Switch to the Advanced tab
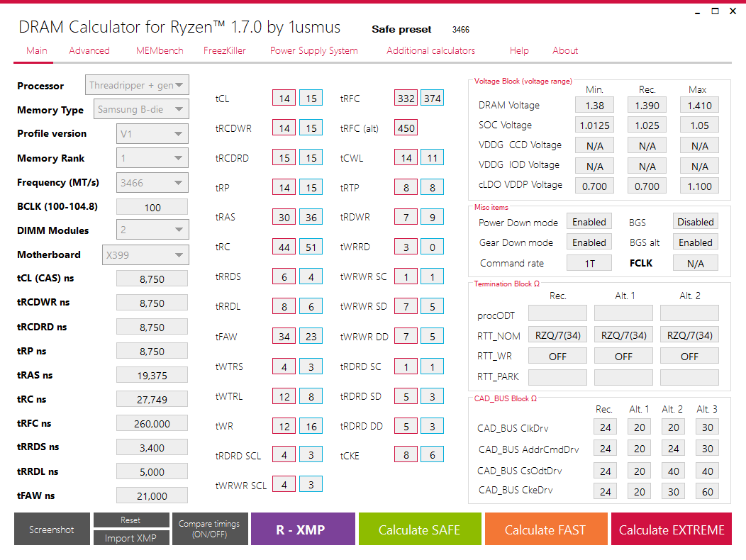Viewport: 746px width, 560px height. [89, 50]
